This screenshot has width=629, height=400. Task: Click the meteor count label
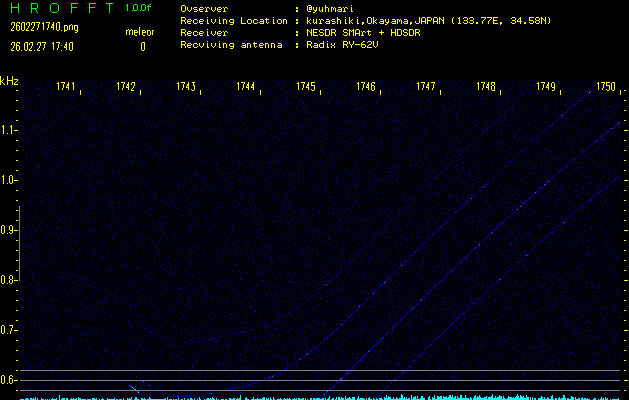pos(140,32)
